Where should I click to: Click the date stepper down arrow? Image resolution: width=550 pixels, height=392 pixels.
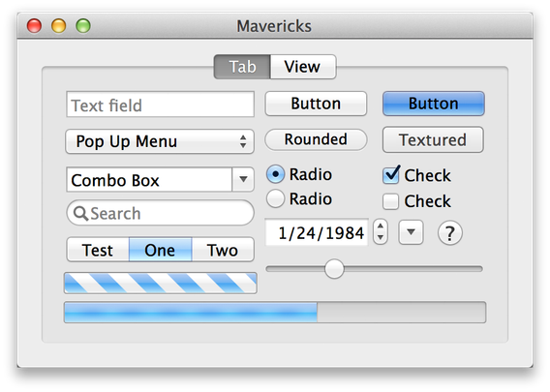(381, 238)
